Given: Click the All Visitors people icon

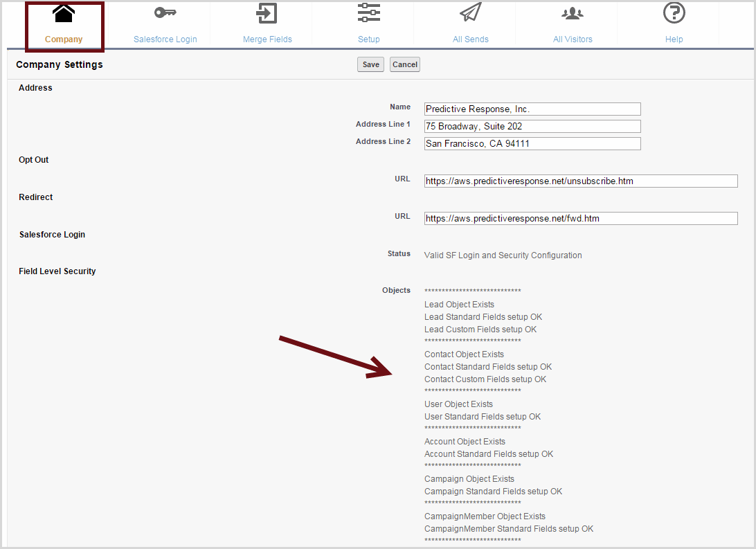Looking at the screenshot, I should coord(573,13).
